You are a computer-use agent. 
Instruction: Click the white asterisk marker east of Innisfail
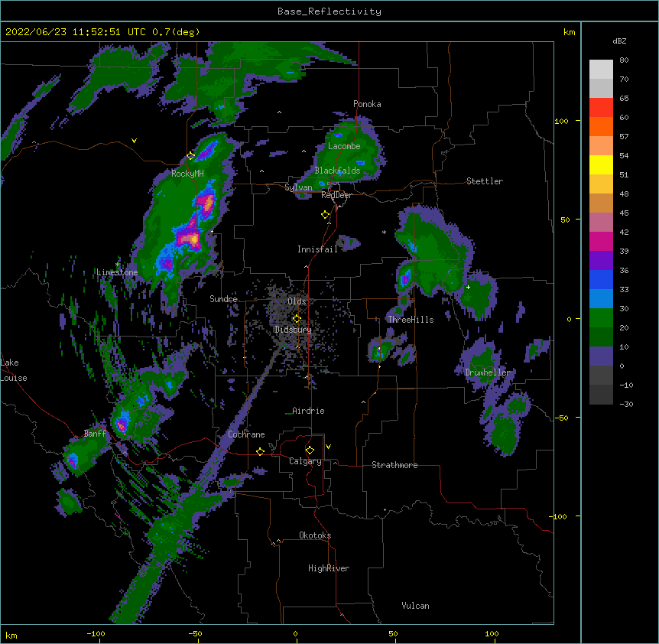coord(384,232)
